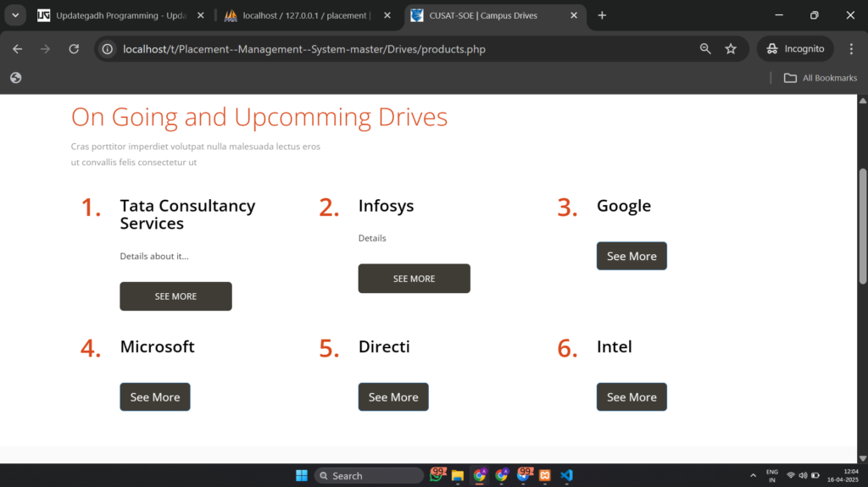Screen dimensions: 868x487
Task: Switch to Updategadh Programming tab
Action: (x=119, y=15)
